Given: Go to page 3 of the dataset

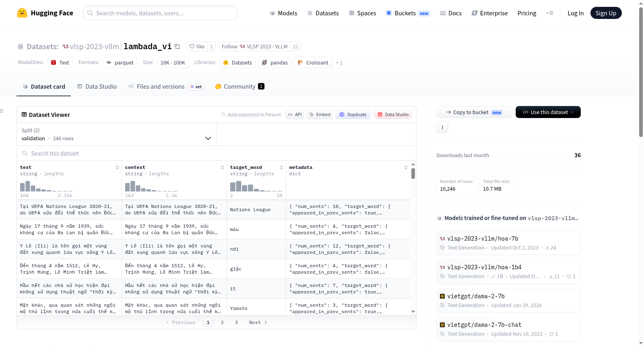Looking at the screenshot, I should tap(236, 322).
